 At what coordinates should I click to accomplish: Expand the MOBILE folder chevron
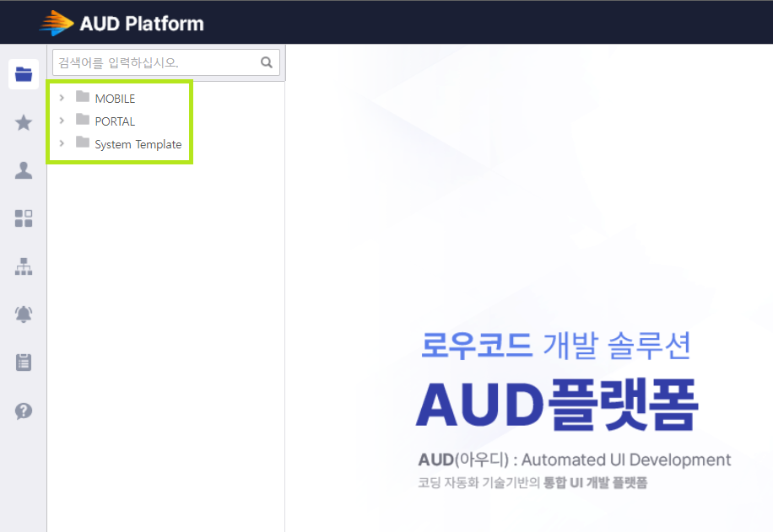pos(62,98)
